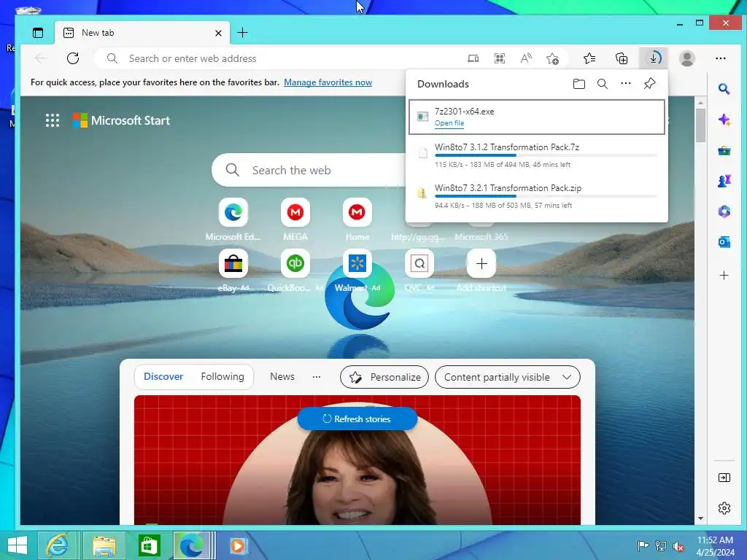Click the page vertical scrollbar thumb
This screenshot has height=560, width=747.
pos(700,125)
